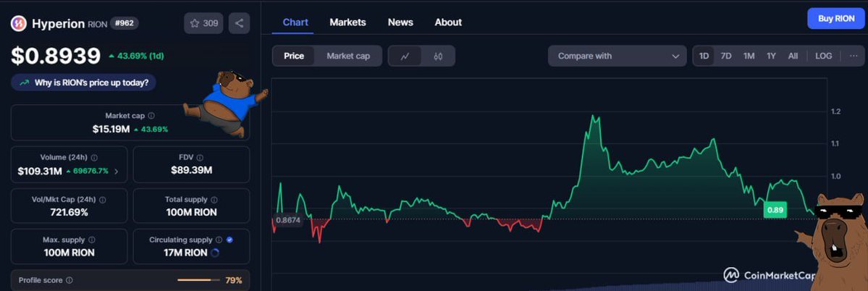Open more chart options ellipsis
Image resolution: width=868 pixels, height=291 pixels.
coord(853,56)
